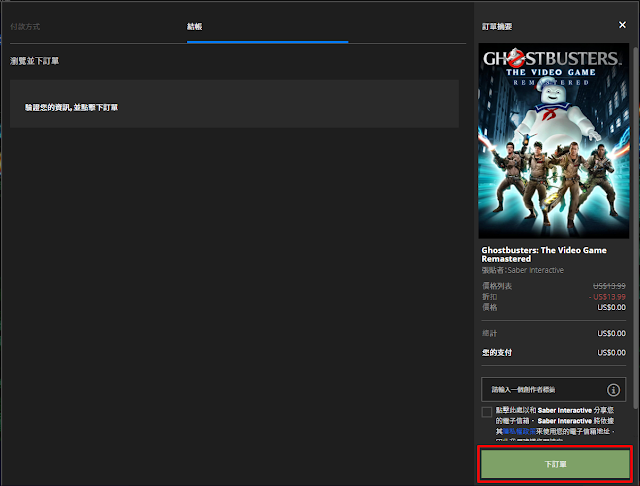Click the Ghostbusters game cover thumbnail
Image resolution: width=640 pixels, height=486 pixels.
tap(553, 141)
